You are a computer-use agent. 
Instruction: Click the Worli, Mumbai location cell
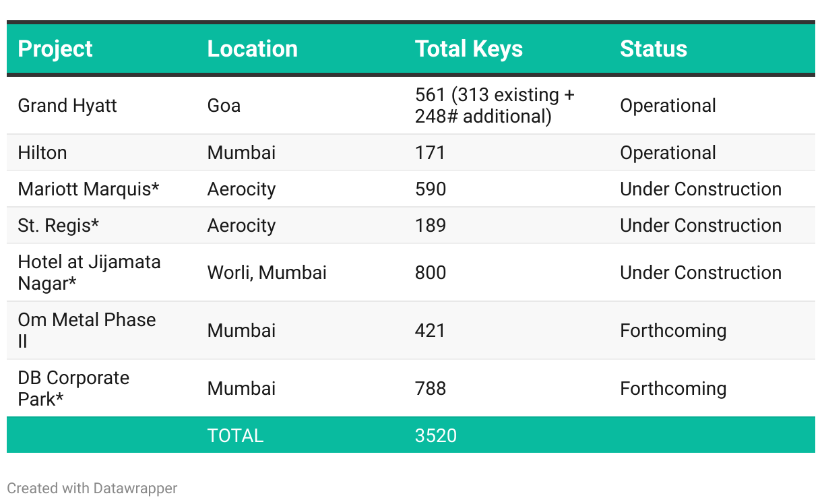267,272
